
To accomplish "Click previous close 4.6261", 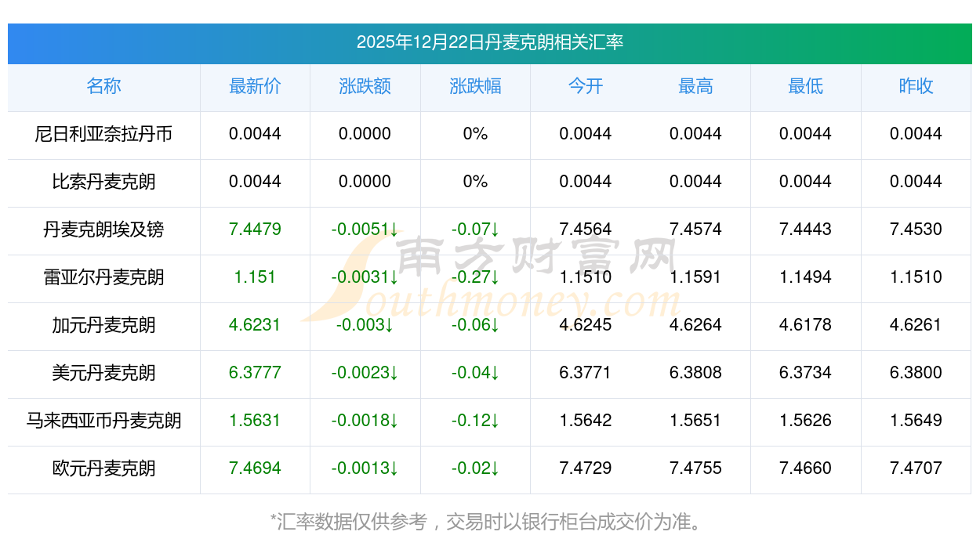I will [x=916, y=325].
